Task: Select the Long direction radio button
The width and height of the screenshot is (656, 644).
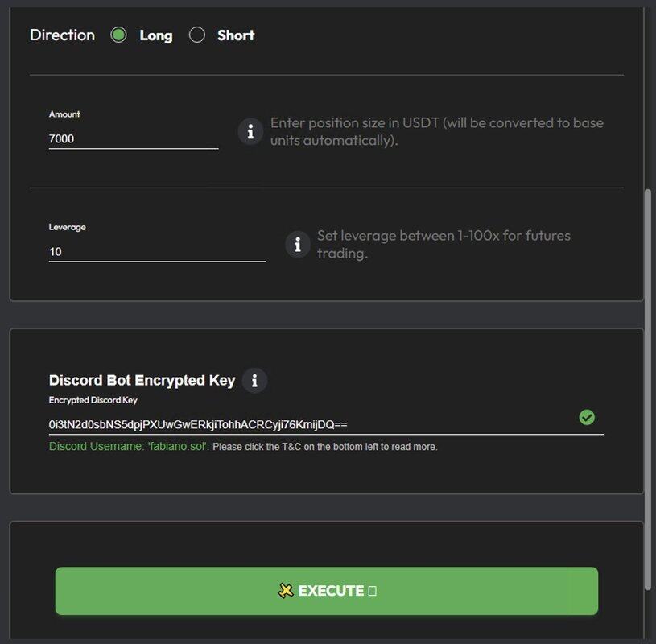Action: [x=119, y=35]
